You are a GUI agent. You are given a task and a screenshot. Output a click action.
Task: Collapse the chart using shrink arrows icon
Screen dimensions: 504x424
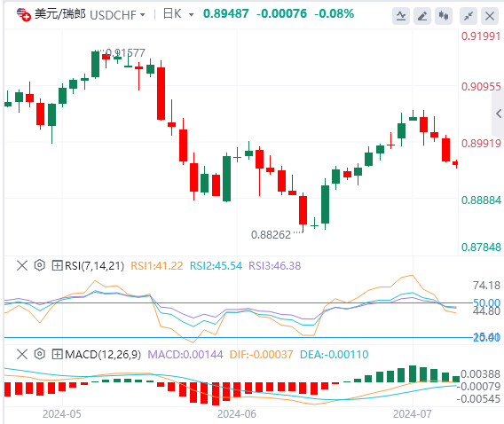point(469,16)
